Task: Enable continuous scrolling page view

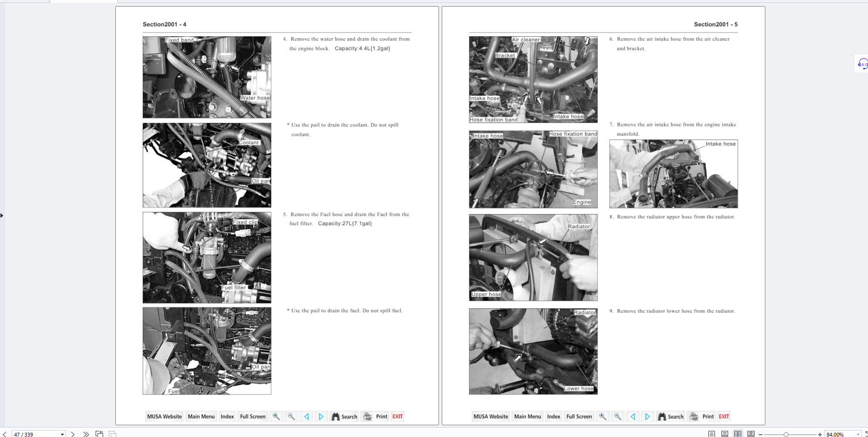Action: pos(724,434)
